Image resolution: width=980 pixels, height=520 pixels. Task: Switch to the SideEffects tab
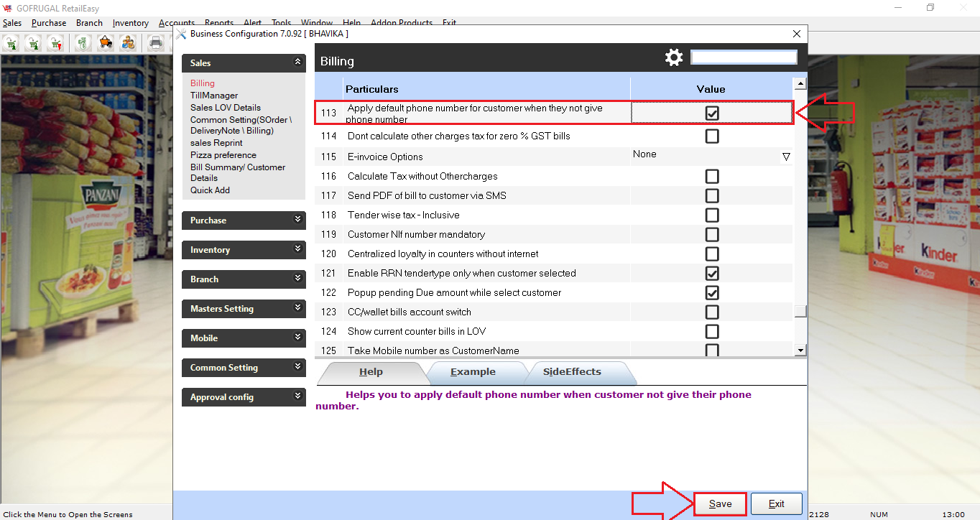[x=572, y=372]
